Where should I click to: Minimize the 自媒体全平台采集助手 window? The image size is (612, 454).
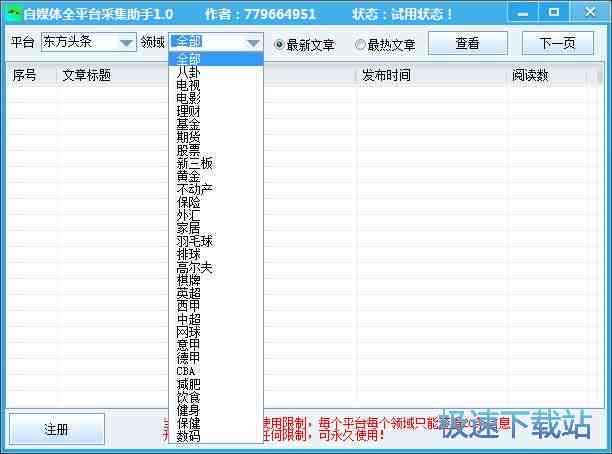[x=523, y=13]
